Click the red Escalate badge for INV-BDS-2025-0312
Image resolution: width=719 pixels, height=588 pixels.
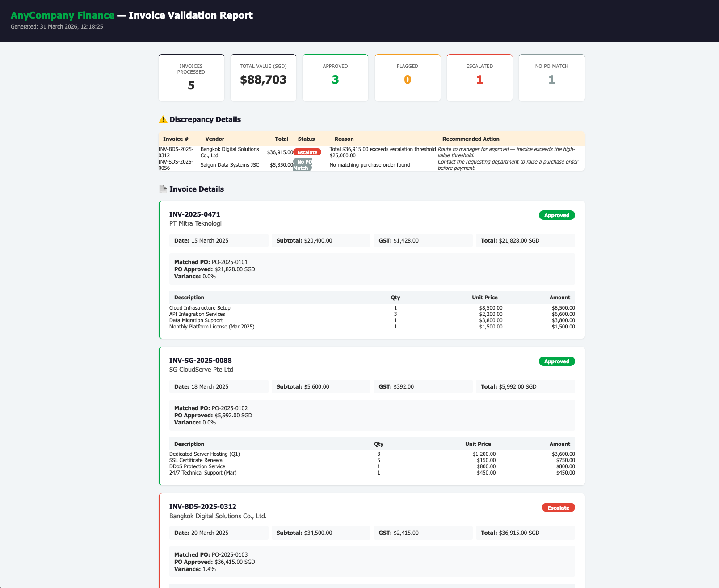(307, 152)
